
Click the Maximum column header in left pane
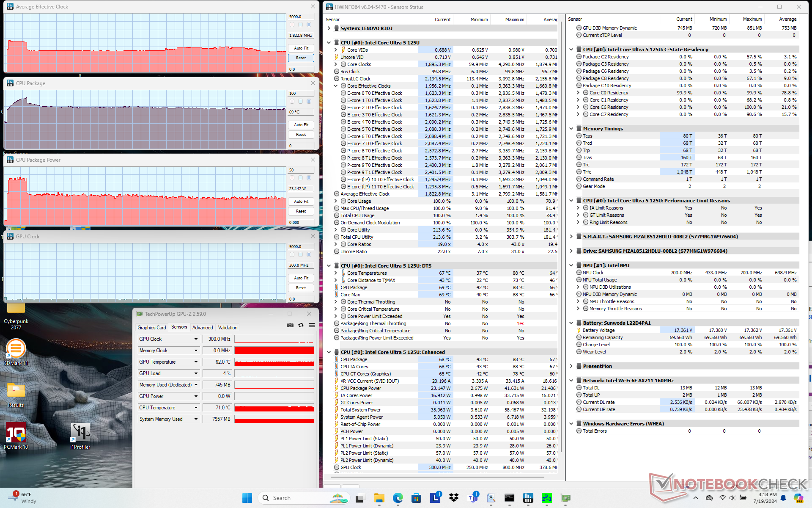509,19
